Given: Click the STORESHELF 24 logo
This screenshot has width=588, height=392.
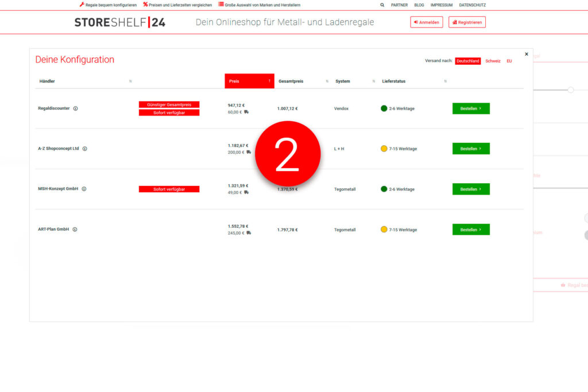Looking at the screenshot, I should [120, 22].
